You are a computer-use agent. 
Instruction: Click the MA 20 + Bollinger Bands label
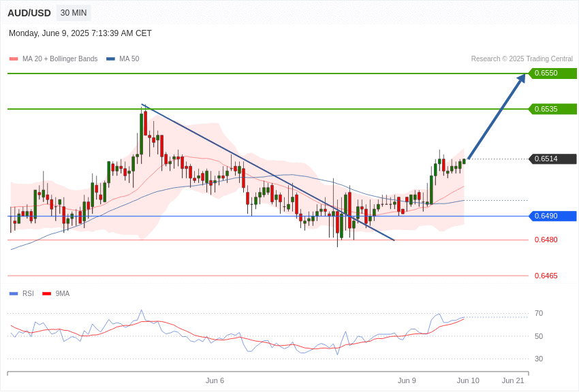click(x=60, y=59)
